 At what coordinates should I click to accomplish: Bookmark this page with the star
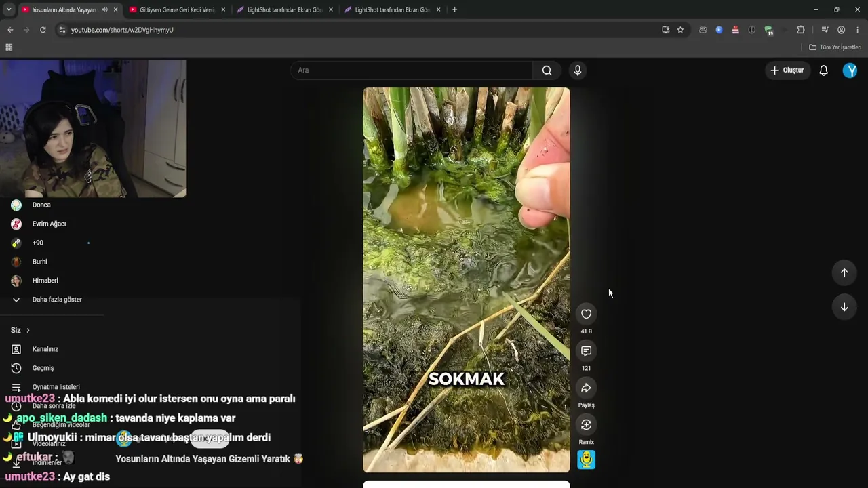[680, 30]
